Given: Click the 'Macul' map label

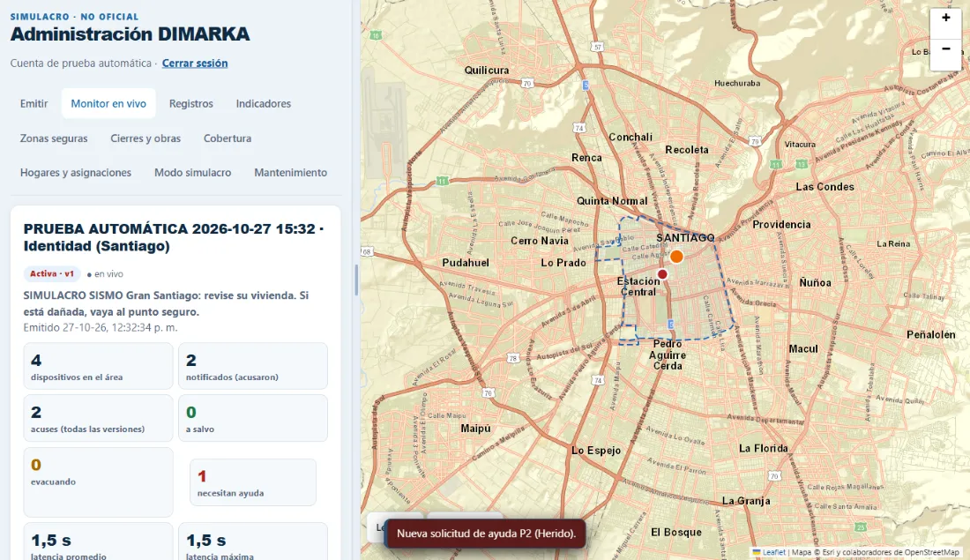Looking at the screenshot, I should pos(803,349).
